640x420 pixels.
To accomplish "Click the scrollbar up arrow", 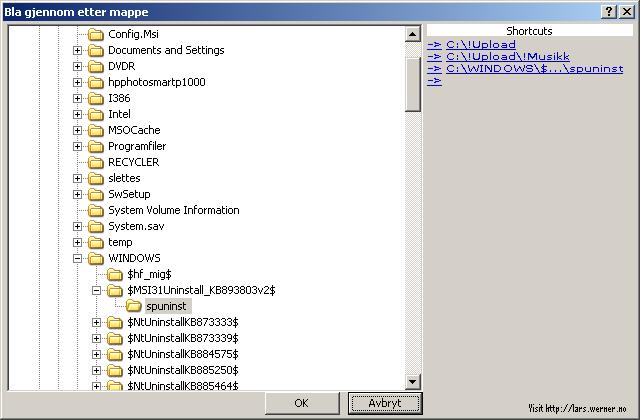I will [x=413, y=34].
